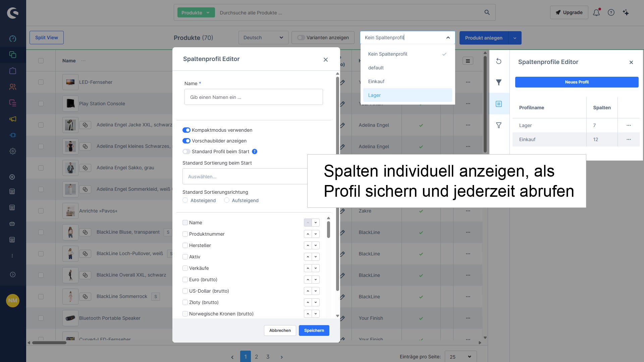Toggle Kompaktmodus verwenden switch
This screenshot has width=644, height=362.
point(186,130)
